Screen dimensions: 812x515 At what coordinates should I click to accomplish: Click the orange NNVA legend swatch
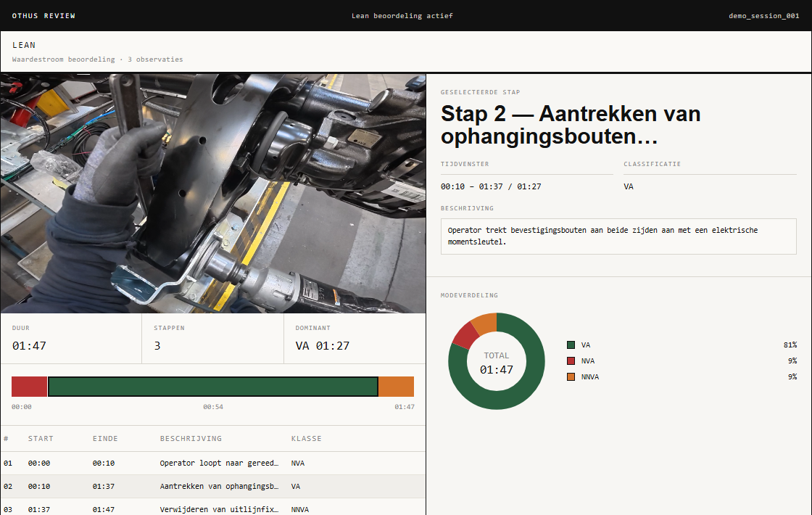(571, 376)
